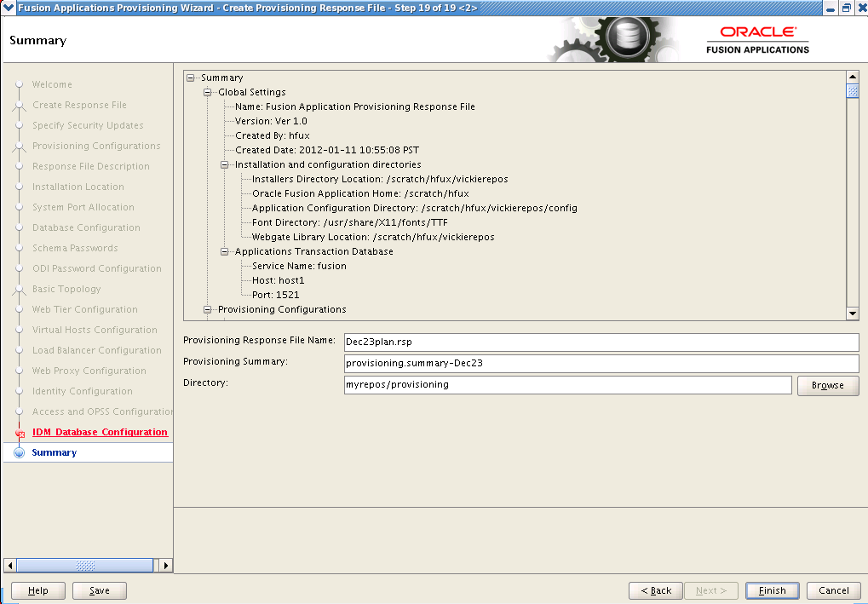Click the Basic Topology step bullet icon
This screenshot has width=868, height=604.
(20, 290)
